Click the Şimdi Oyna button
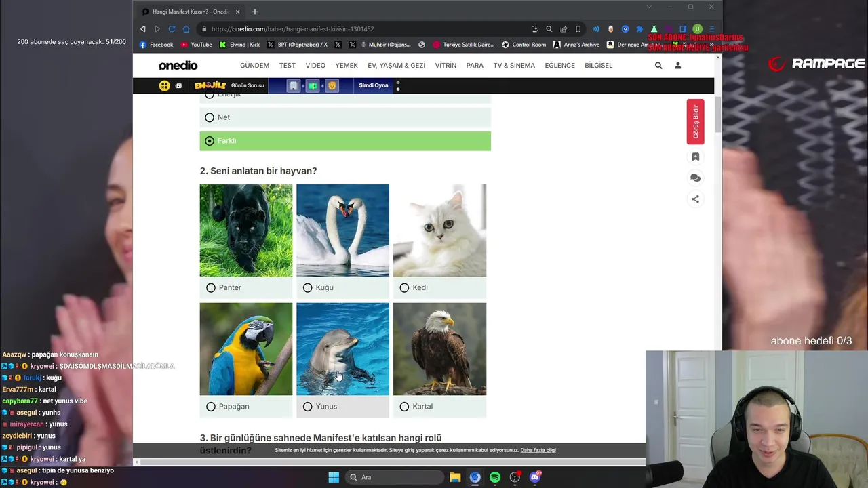 (374, 86)
